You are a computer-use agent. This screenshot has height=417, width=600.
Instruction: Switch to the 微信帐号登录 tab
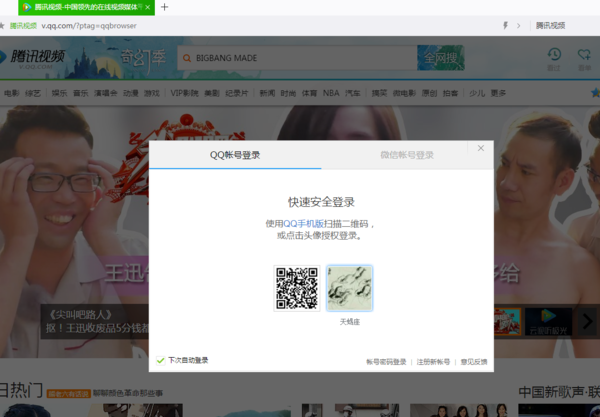pyautogui.click(x=407, y=155)
